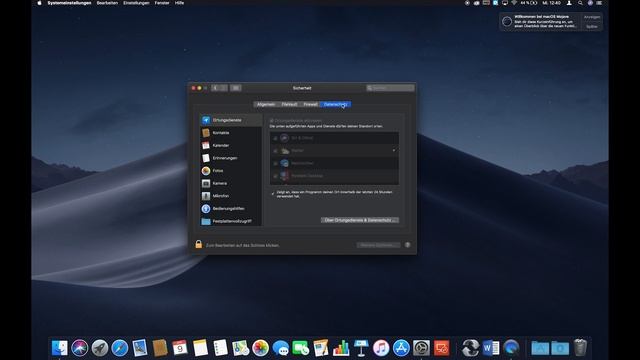
Task: Open the help question mark button
Action: (407, 245)
